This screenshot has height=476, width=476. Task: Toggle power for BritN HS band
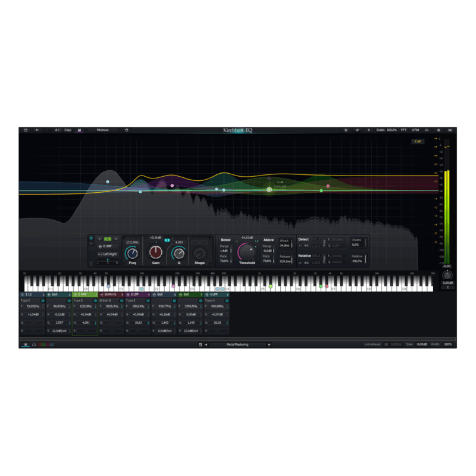(122, 301)
